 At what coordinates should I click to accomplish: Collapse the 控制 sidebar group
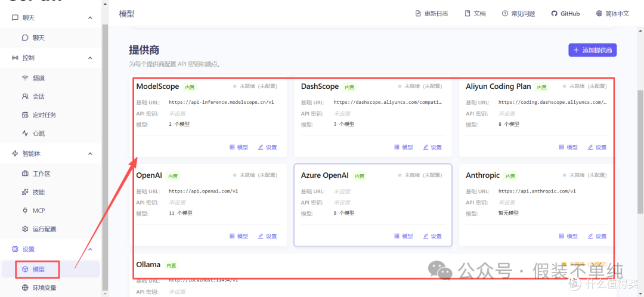(x=90, y=58)
